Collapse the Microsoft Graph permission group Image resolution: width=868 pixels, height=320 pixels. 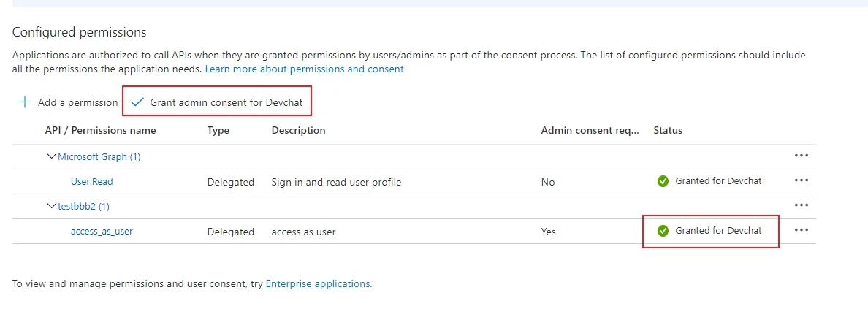pyautogui.click(x=51, y=156)
